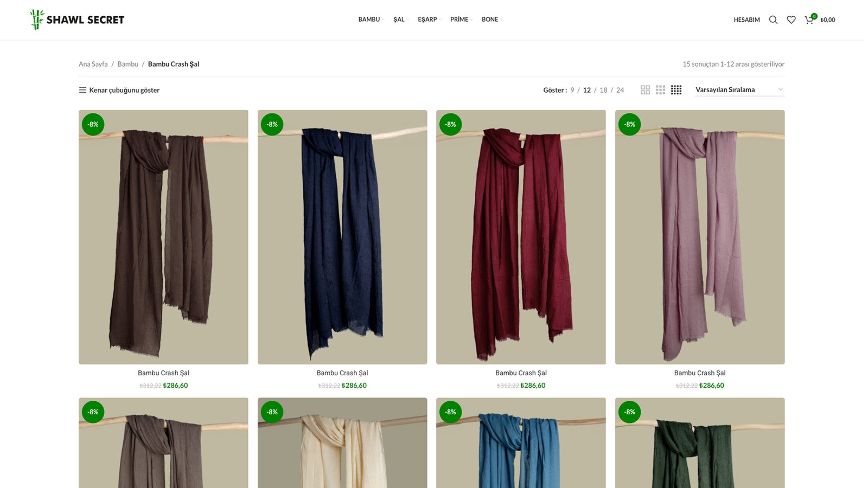The height and width of the screenshot is (488, 868).
Task: Open the burgundy Bambu Crash Şal image
Action: (x=521, y=237)
